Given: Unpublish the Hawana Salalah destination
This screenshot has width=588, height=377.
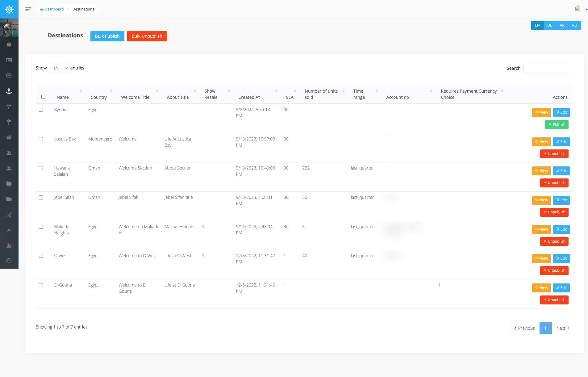Looking at the screenshot, I should tap(554, 183).
